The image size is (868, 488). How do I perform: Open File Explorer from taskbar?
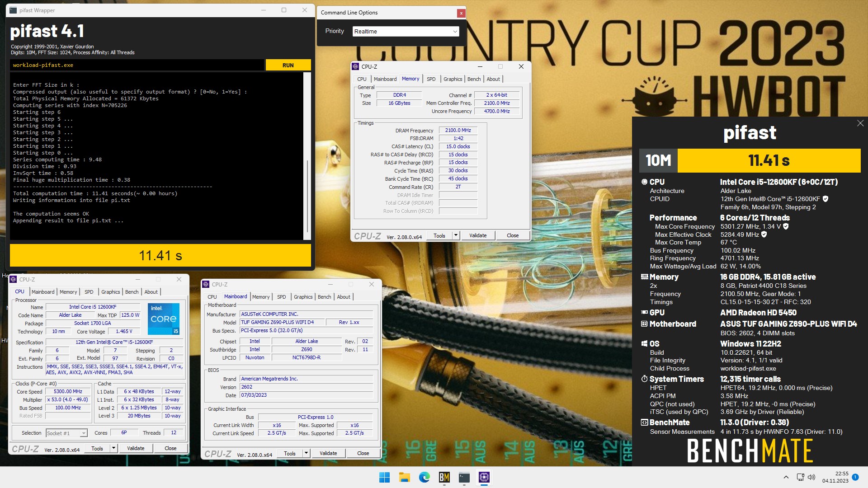pyautogui.click(x=404, y=477)
